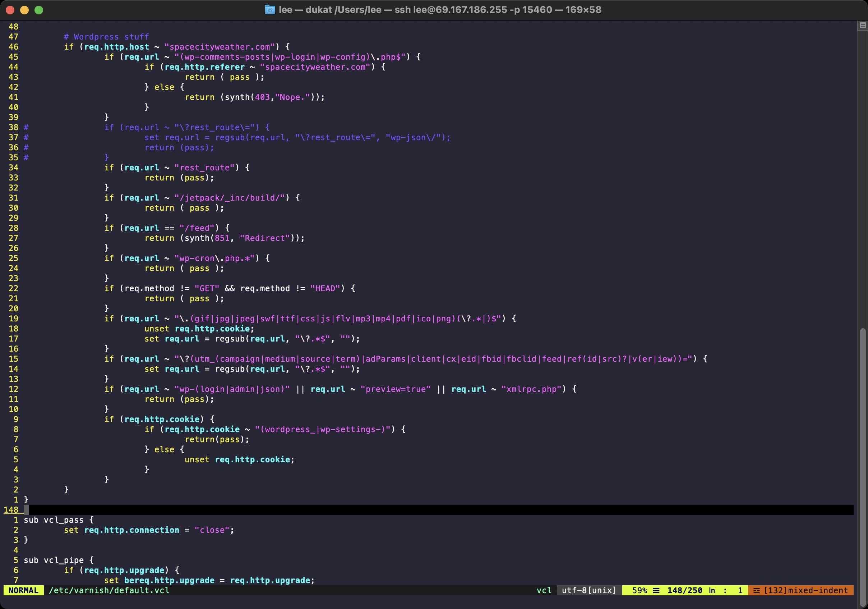Click the synth(403,"Nope.") return statement
Viewport: 868px width, 609px height.
[254, 97]
